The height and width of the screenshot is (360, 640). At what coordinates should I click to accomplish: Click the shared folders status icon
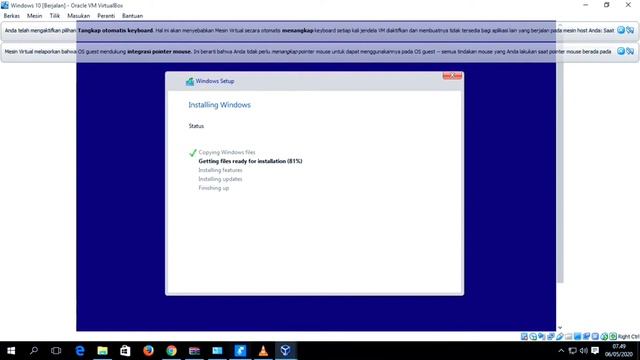click(569, 337)
